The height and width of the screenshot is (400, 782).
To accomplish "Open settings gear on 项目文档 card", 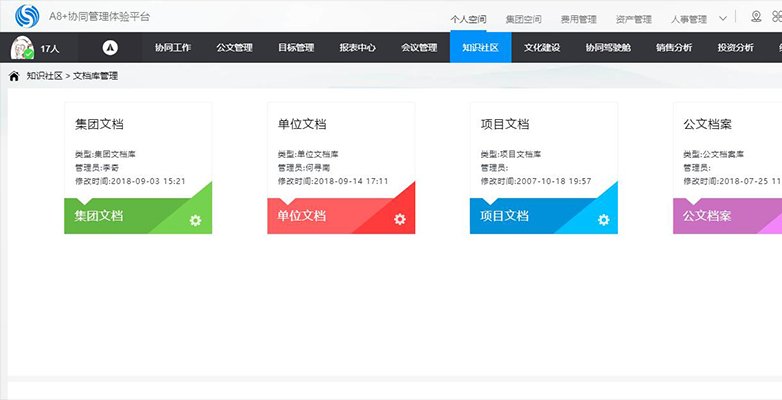I will click(603, 220).
